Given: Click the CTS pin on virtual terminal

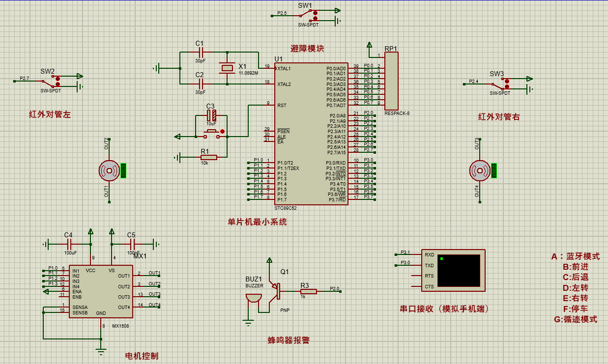Looking at the screenshot, I should (x=429, y=286).
